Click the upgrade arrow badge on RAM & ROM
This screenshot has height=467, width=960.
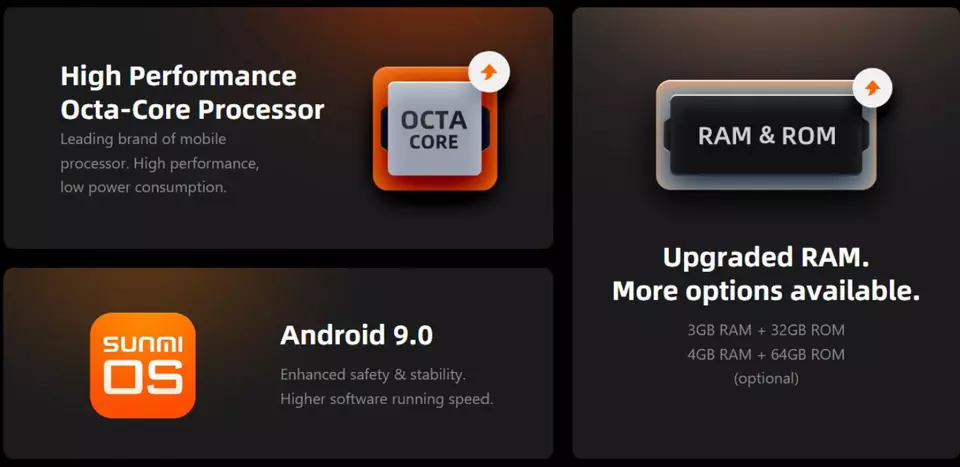(x=872, y=88)
